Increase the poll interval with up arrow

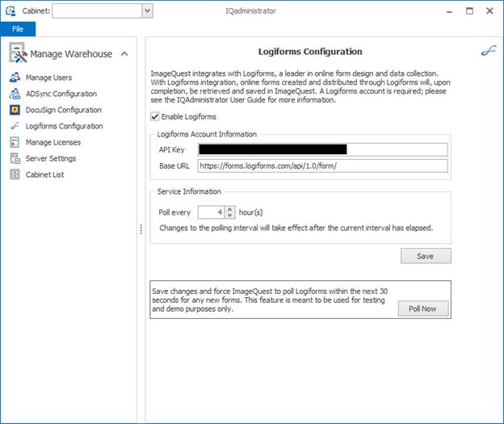pos(230,209)
